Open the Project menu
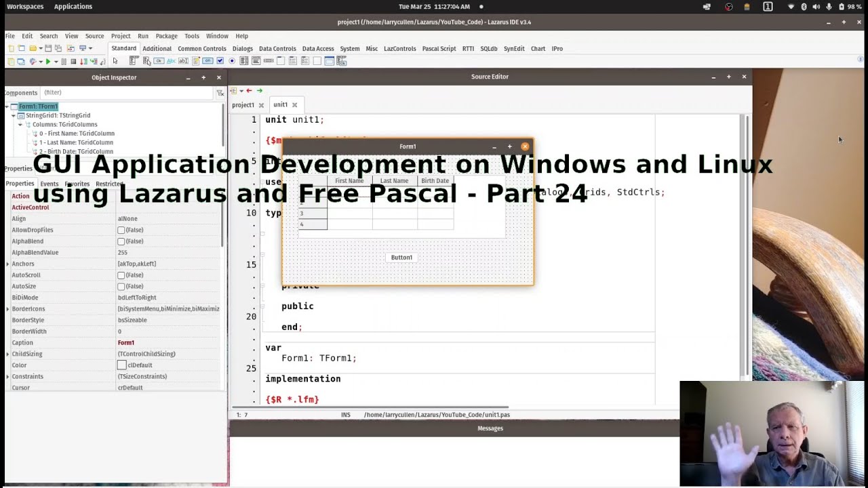 click(x=121, y=36)
